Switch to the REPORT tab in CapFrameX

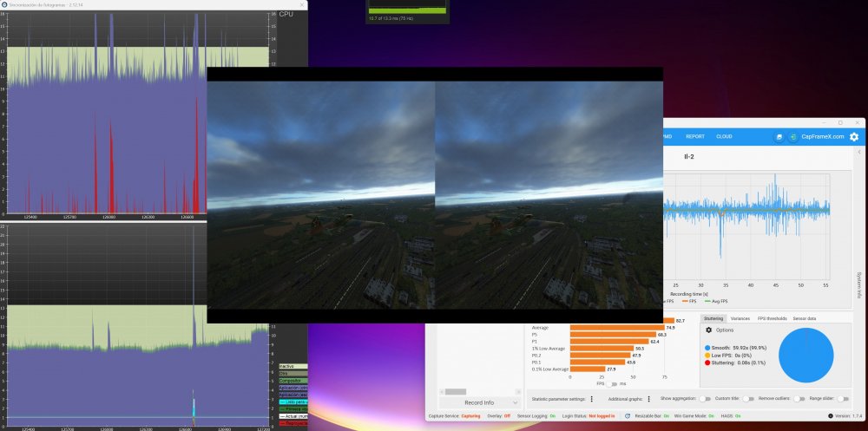point(694,136)
